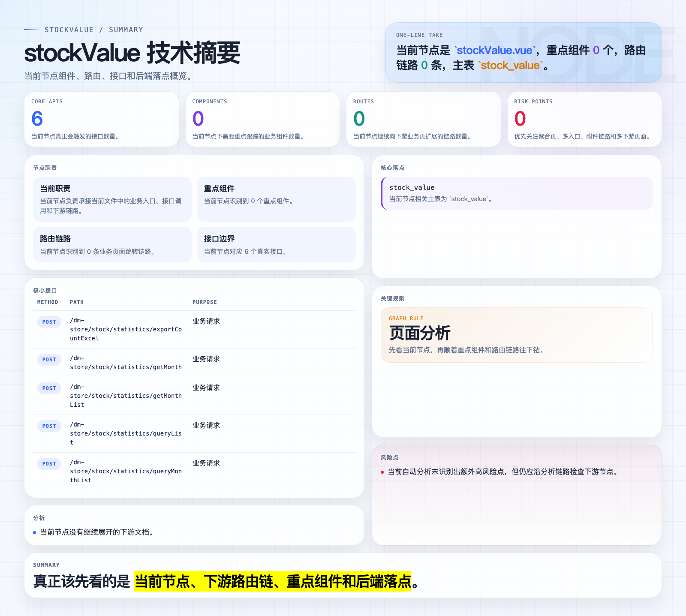The width and height of the screenshot is (686, 616).
Task: Click the PATH column header
Action: (x=77, y=302)
